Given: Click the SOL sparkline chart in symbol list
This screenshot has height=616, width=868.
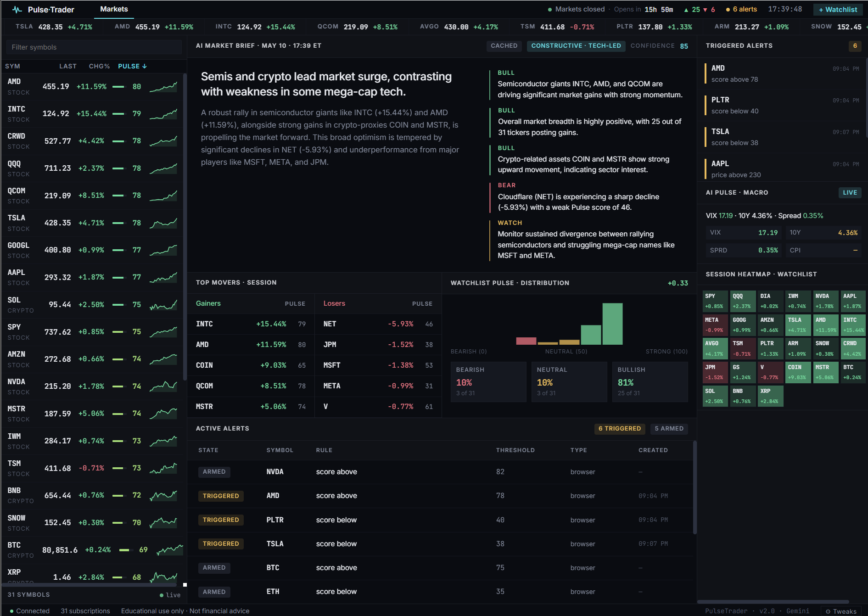Looking at the screenshot, I should pyautogui.click(x=163, y=305).
